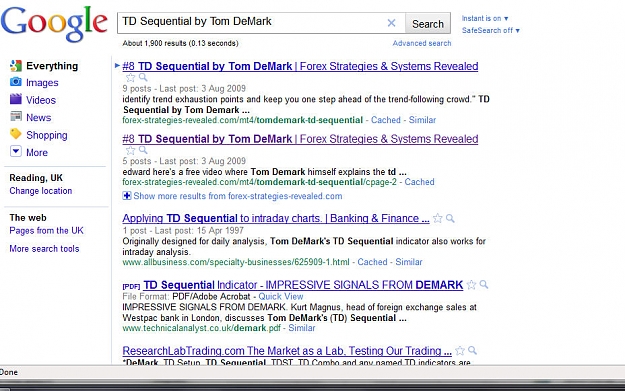Filter to Pages from the UK
The width and height of the screenshot is (625, 391).
[46, 230]
